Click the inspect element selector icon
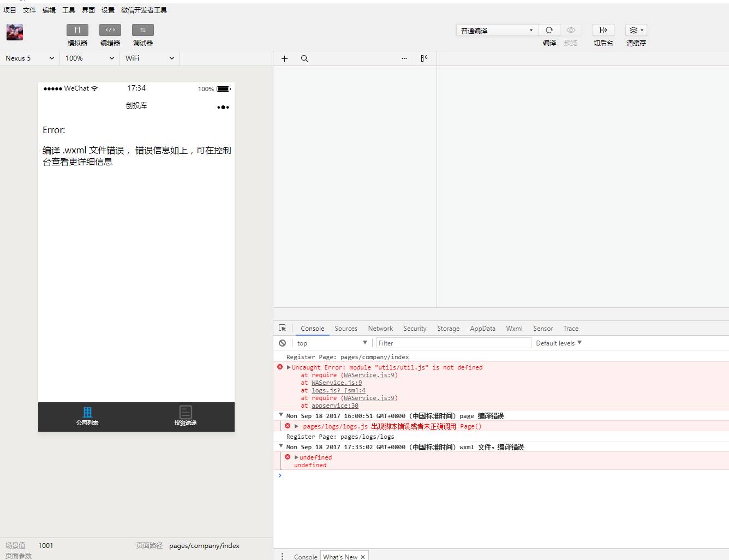The width and height of the screenshot is (729, 560). tap(283, 328)
